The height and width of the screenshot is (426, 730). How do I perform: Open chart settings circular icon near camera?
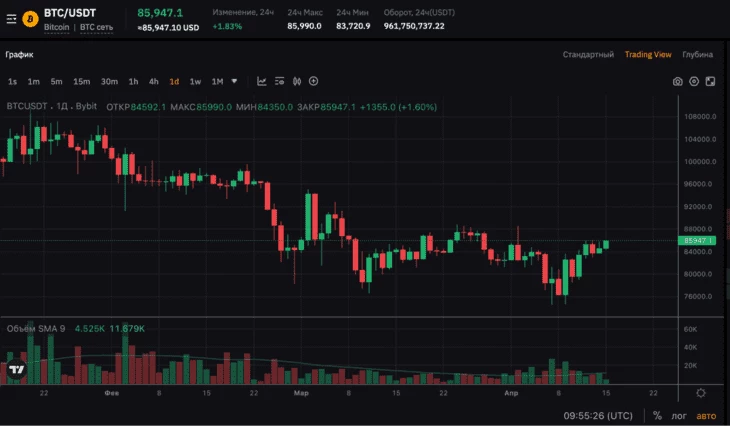point(694,81)
